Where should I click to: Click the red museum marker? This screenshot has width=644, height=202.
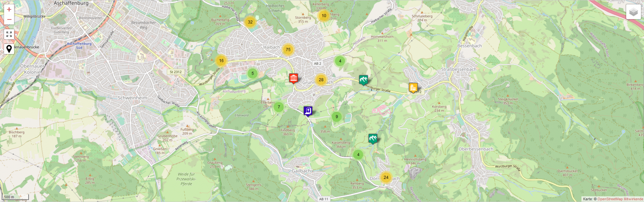coord(293,78)
